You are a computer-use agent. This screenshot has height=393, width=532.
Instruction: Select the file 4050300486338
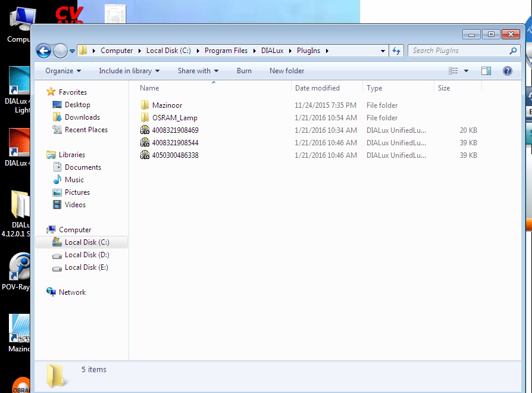point(175,155)
